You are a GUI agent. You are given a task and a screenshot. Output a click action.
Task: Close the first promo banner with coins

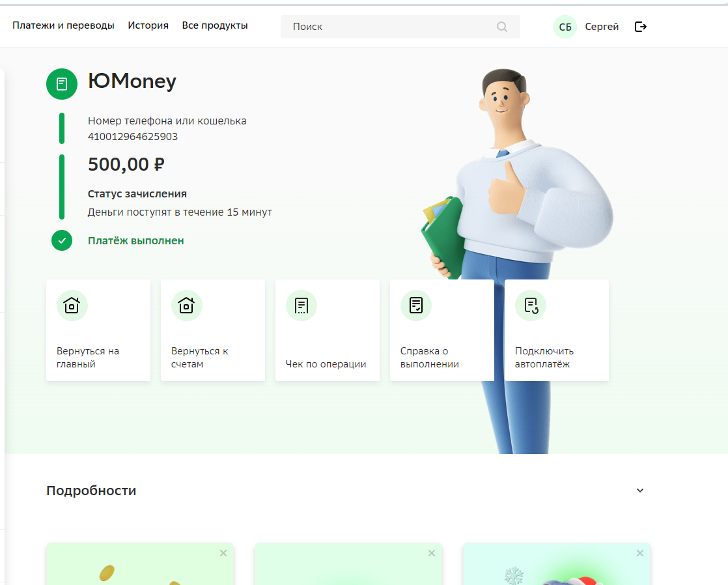[x=223, y=553]
